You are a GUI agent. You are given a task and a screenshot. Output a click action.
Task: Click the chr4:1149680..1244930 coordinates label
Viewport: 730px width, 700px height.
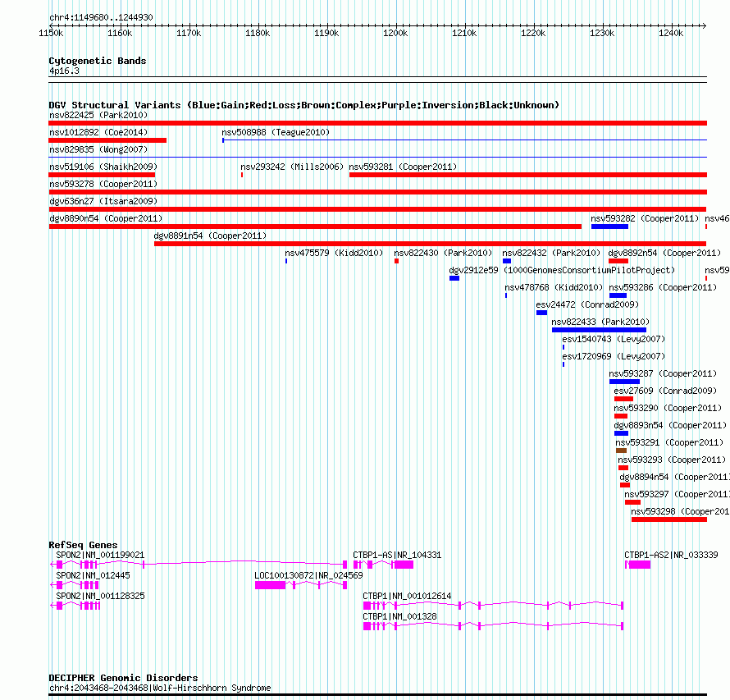pos(101,18)
